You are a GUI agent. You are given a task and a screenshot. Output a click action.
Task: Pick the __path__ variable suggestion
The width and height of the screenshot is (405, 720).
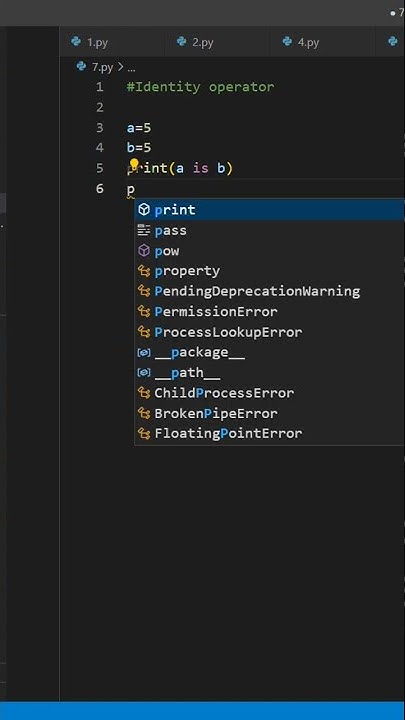(x=269, y=372)
